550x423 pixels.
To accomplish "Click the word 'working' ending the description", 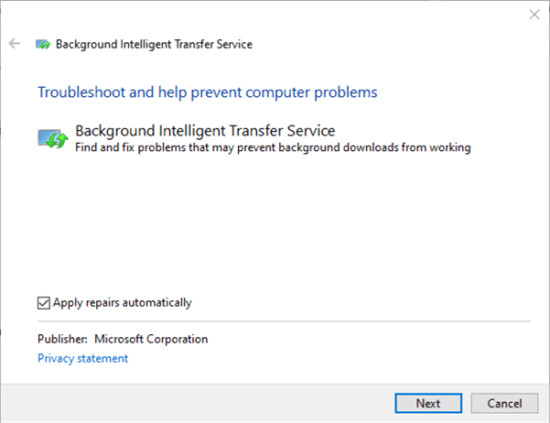I will tap(450, 148).
